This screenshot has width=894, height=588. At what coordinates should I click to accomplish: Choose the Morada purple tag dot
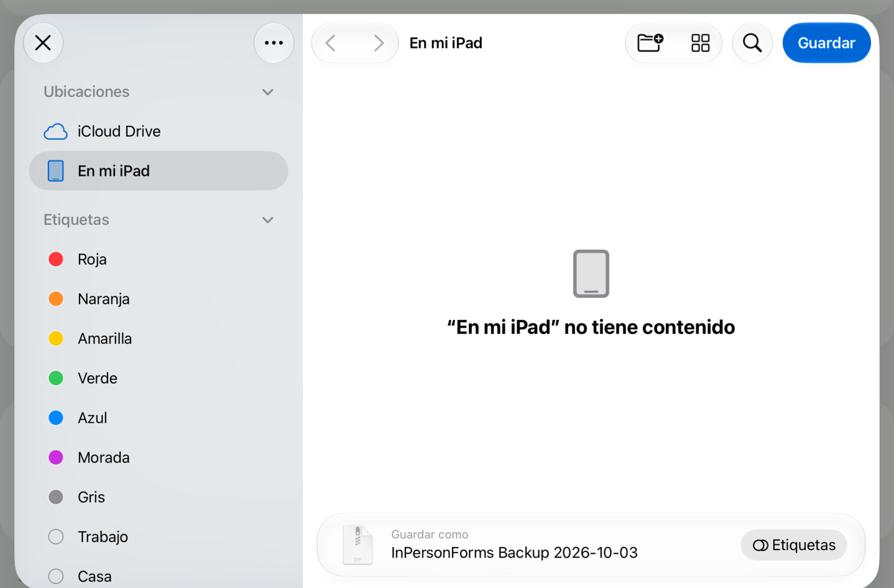coord(56,458)
